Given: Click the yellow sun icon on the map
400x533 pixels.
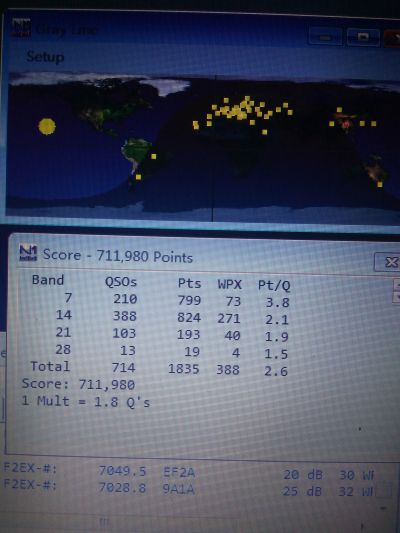Looking at the screenshot, I should pyautogui.click(x=47, y=126).
